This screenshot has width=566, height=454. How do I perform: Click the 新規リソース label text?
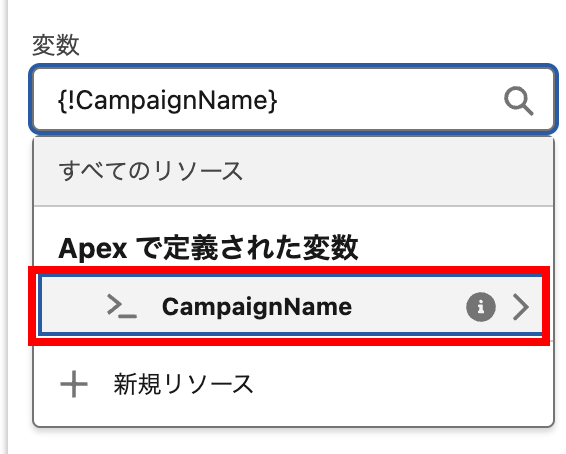pos(183,384)
